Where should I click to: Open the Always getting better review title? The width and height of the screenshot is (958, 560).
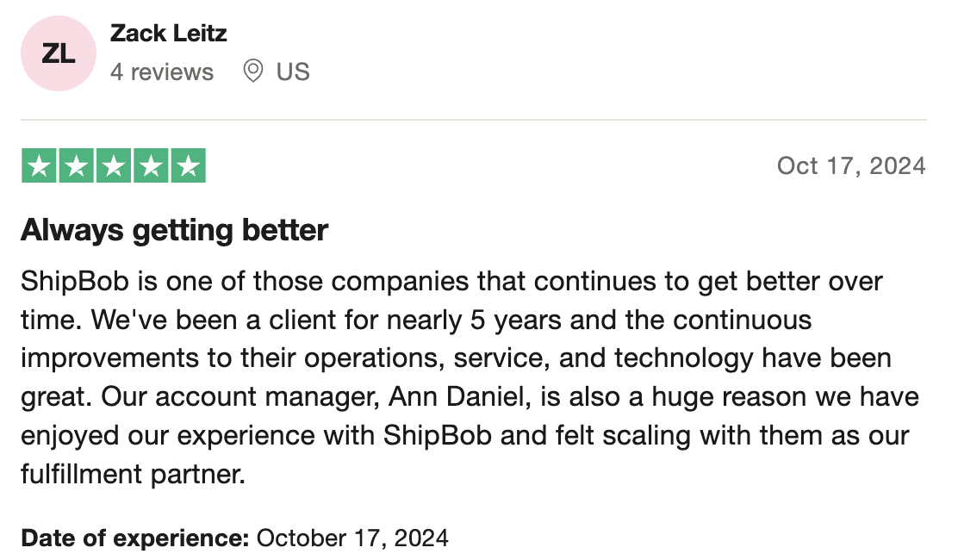point(175,231)
